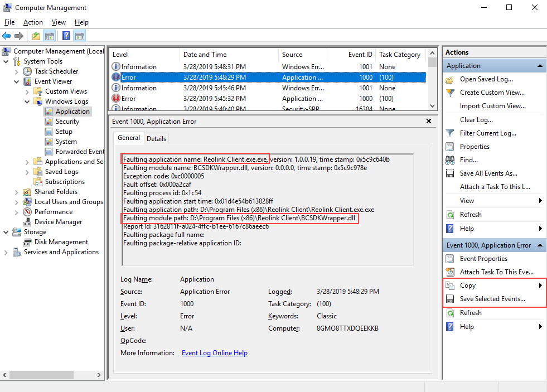Select the Information event at 5:48:31 PM

268,67
